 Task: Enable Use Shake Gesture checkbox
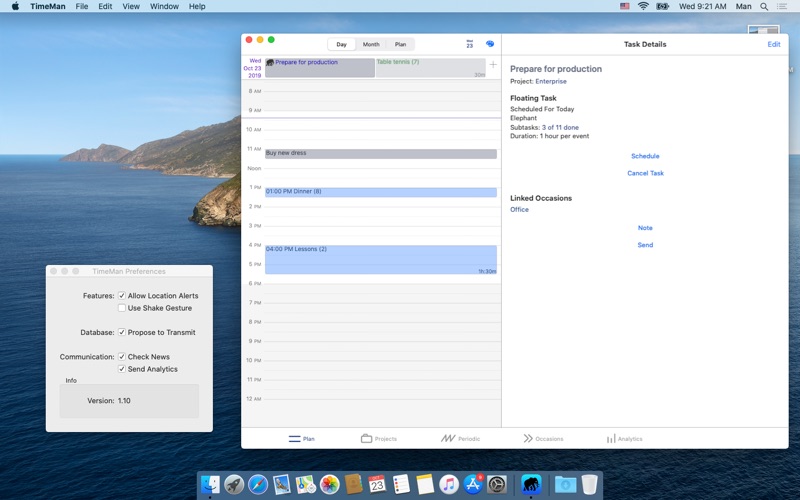[x=122, y=308]
